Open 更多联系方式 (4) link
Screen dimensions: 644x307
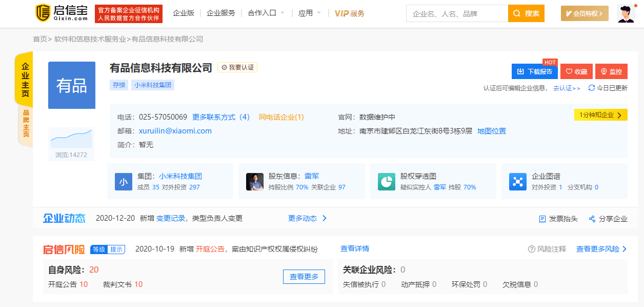221,117
